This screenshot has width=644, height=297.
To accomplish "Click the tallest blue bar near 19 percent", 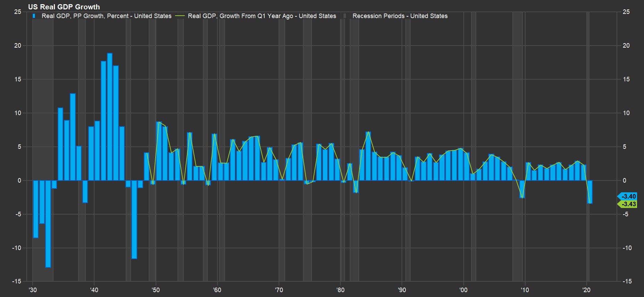I will 110,117.
